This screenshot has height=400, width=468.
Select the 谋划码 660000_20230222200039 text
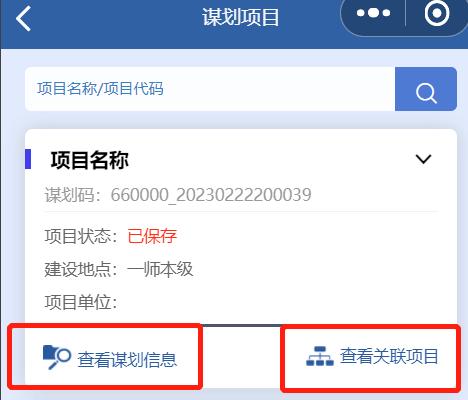point(178,195)
